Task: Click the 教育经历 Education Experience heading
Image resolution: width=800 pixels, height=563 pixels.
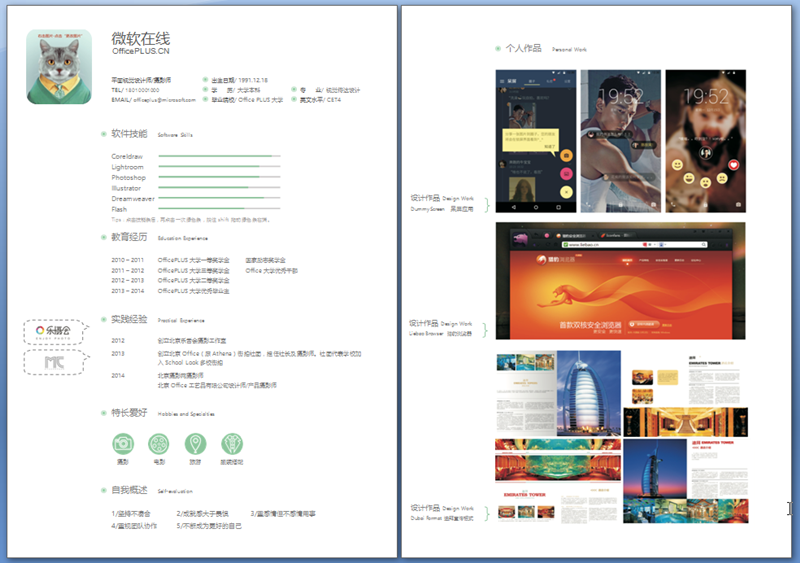Action: (x=159, y=237)
